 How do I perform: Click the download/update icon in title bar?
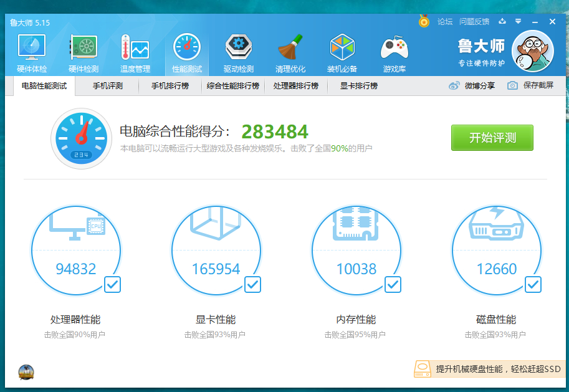[x=502, y=21]
